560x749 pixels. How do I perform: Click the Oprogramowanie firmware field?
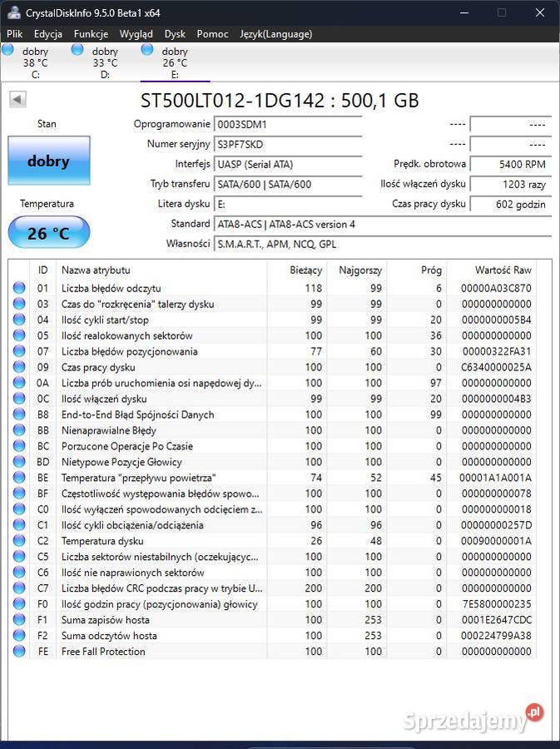point(288,124)
